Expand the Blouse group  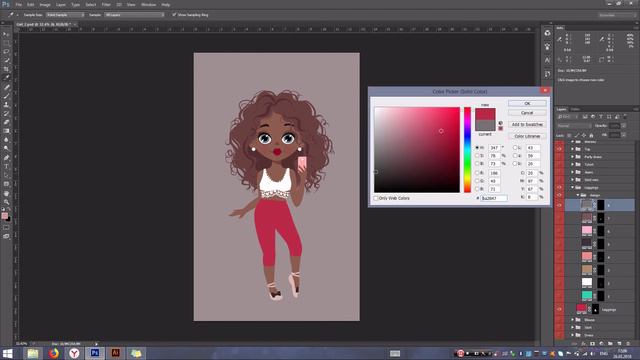(573, 320)
